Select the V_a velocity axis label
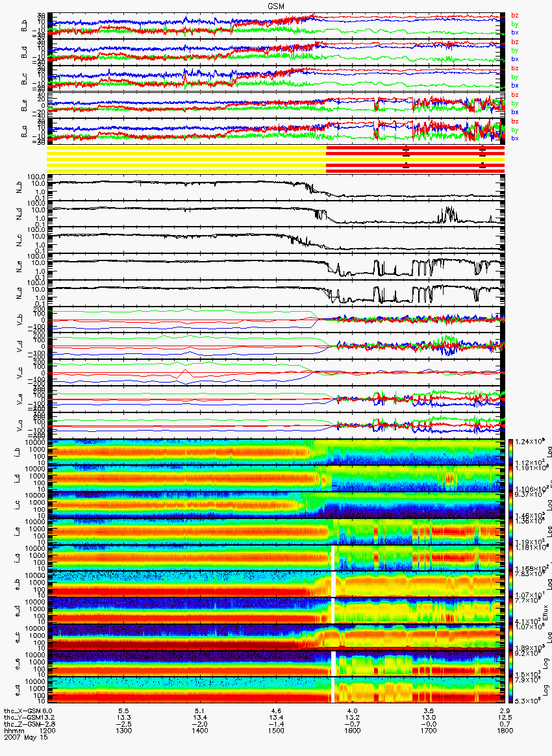Image resolution: width=552 pixels, height=756 pixels. [20, 426]
